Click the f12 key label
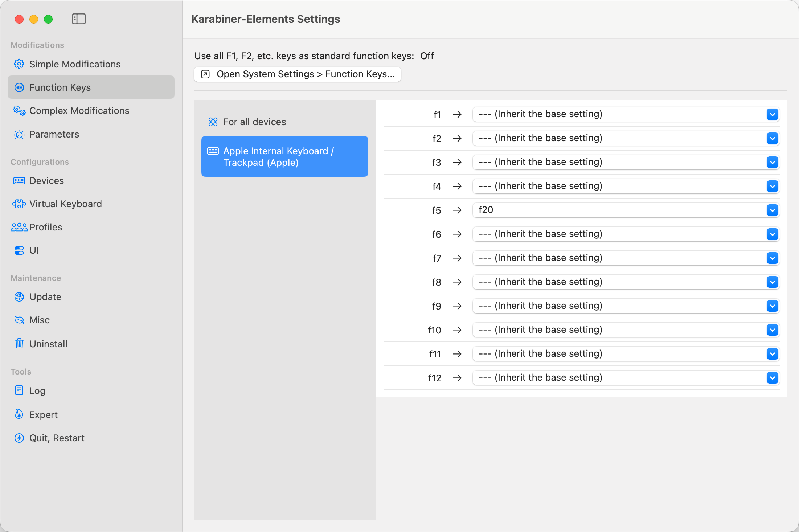The image size is (799, 532). (435, 378)
